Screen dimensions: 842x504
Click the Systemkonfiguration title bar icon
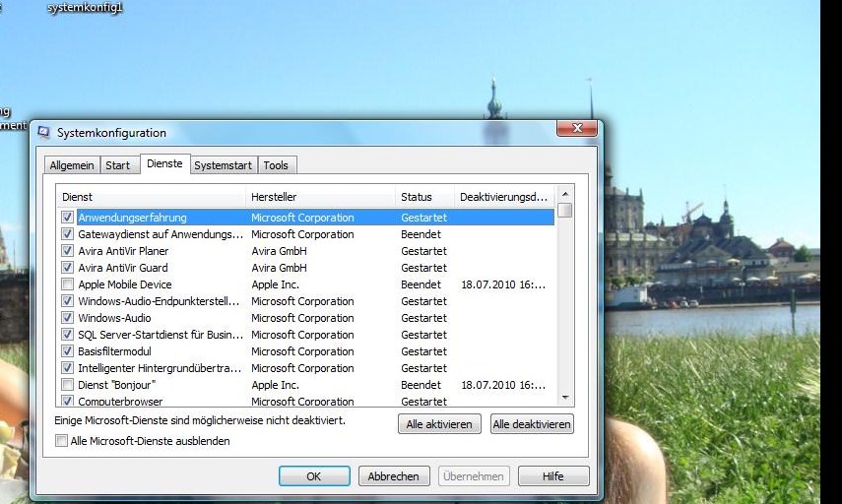43,132
